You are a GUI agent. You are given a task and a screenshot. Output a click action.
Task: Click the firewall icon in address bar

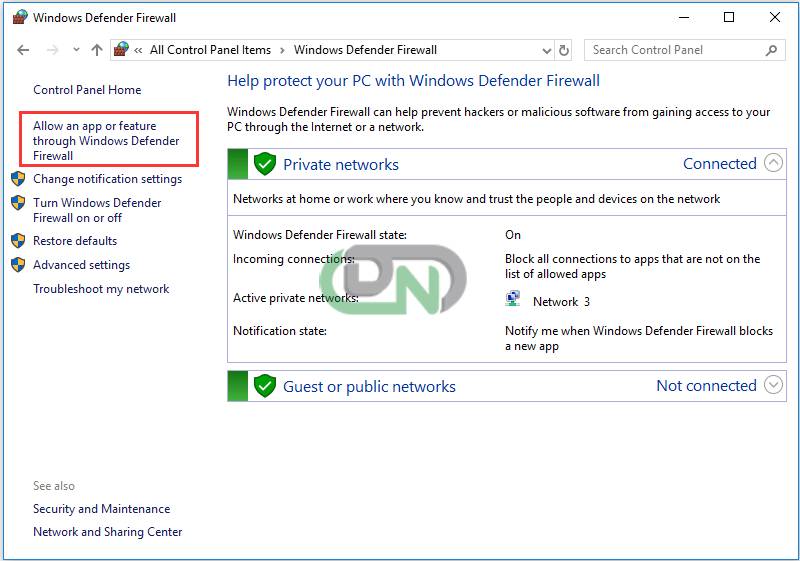[x=121, y=49]
